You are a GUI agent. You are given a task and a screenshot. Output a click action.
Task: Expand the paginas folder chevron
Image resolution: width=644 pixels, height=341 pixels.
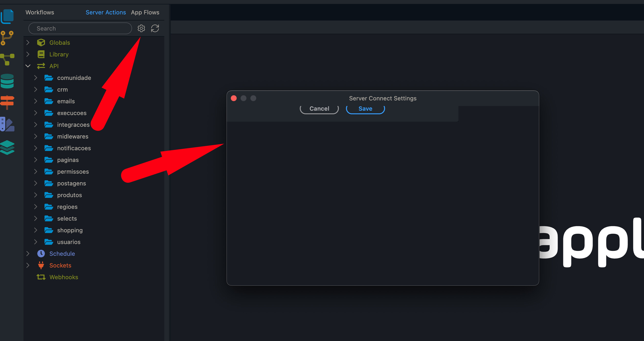[x=36, y=160]
